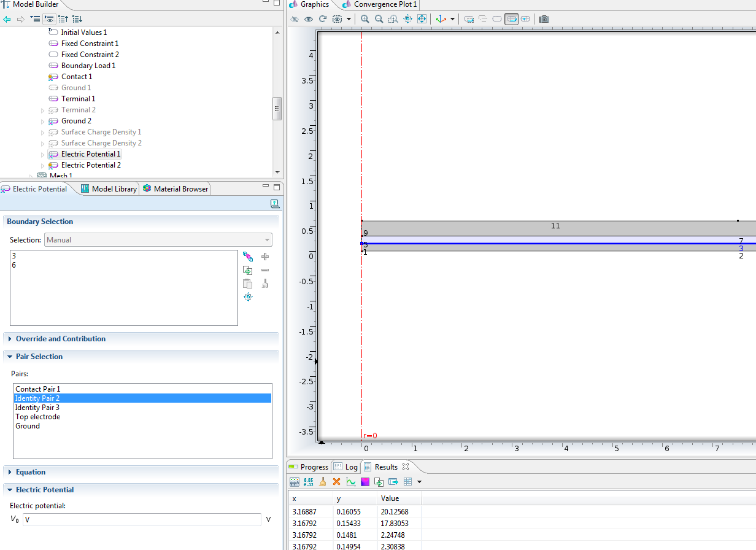Select Boundary Load 1 in model tree

pyautogui.click(x=88, y=66)
